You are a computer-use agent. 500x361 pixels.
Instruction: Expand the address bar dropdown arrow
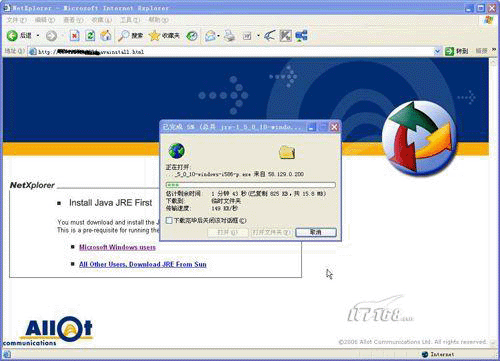click(x=437, y=51)
